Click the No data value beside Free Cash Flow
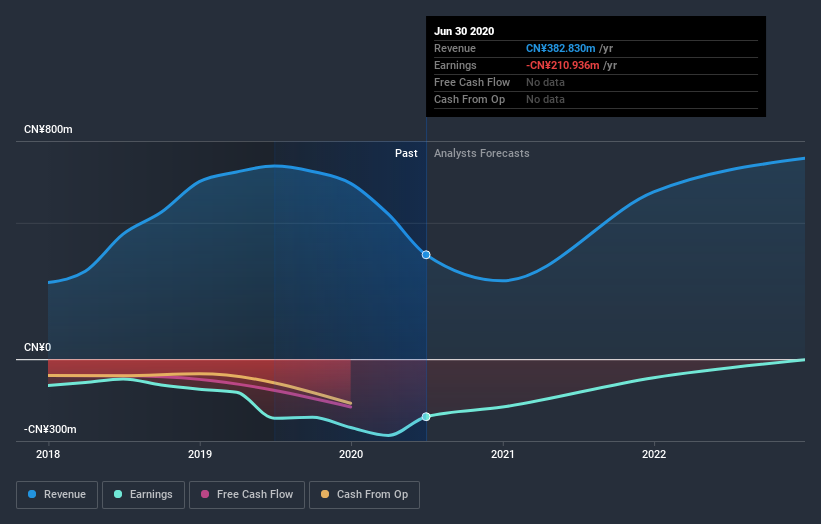Screen dimensions: 821x524 tap(546, 83)
